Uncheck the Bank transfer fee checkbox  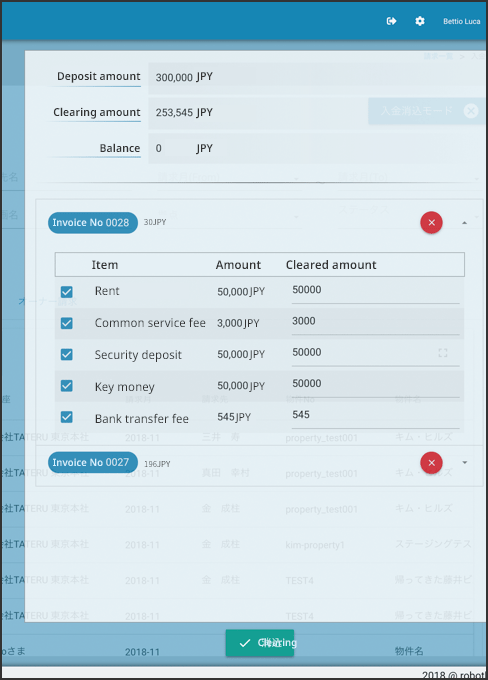point(66,417)
